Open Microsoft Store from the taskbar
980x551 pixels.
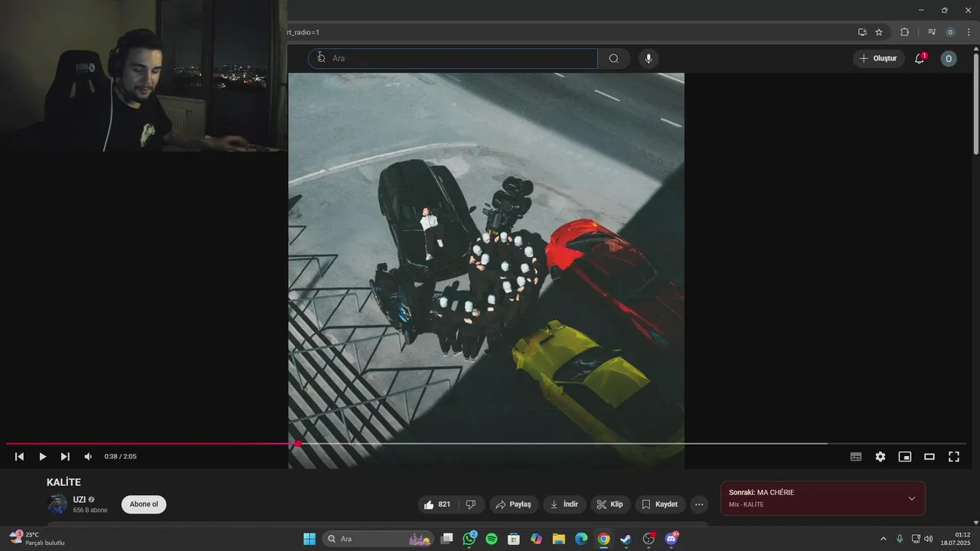[514, 539]
